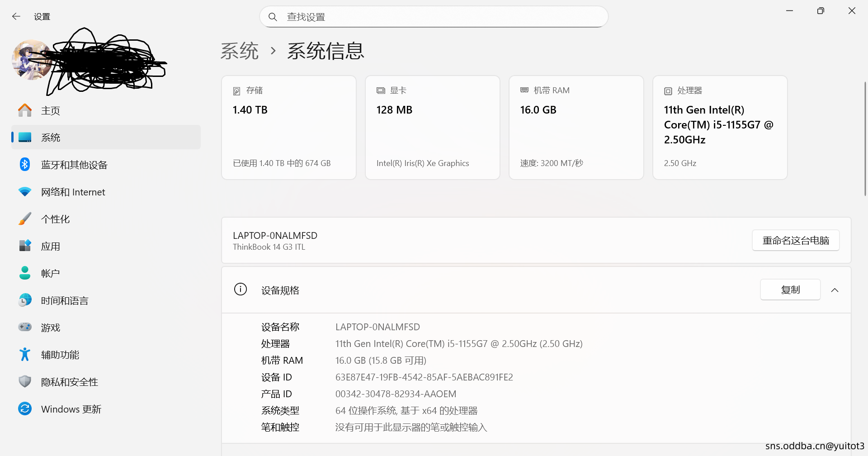Click the 帐户 person icon
The height and width of the screenshot is (456, 868).
(x=25, y=273)
